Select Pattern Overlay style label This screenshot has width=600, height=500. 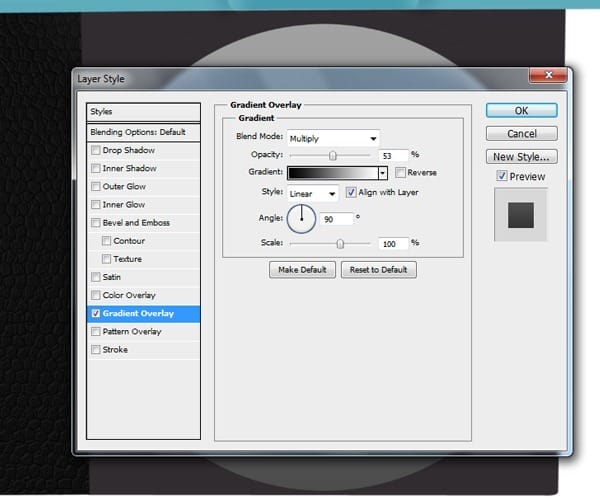coord(132,332)
